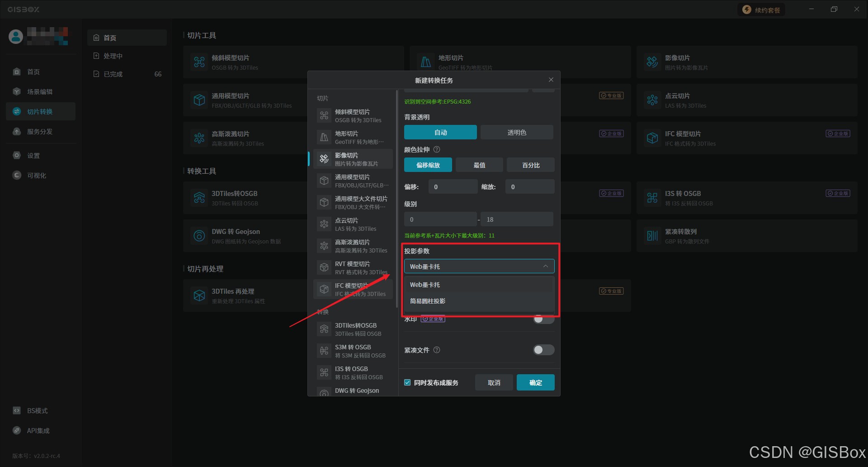This screenshot has width=868, height=467.
Task: Toggle the 紧凑文件 switch
Action: [x=543, y=350]
